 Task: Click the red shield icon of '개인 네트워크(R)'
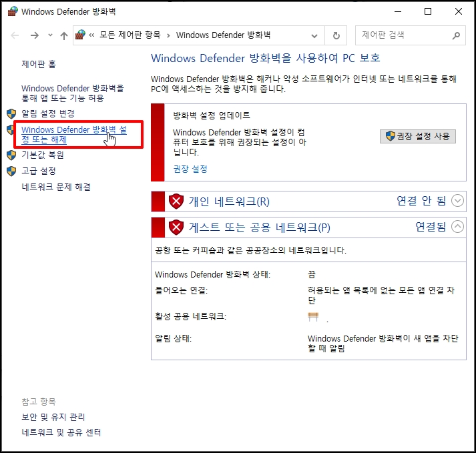(176, 201)
